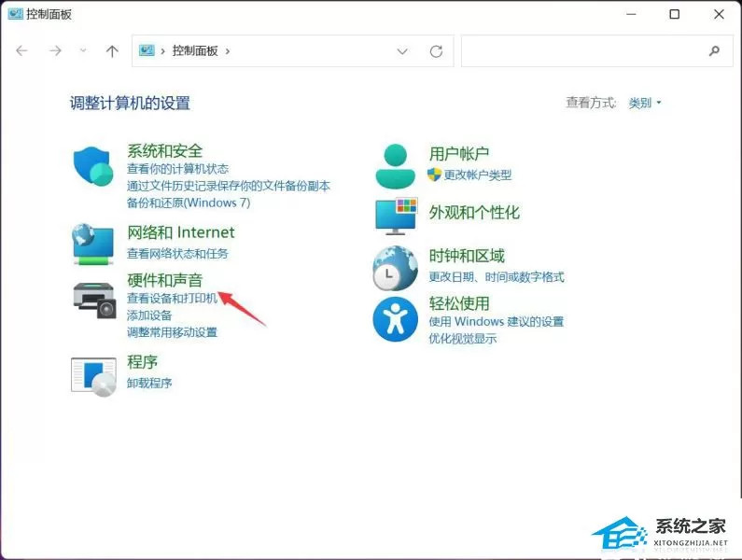Select 控制面板 breadcrumb in address bar
This screenshot has height=560, width=742.
pyautogui.click(x=195, y=50)
